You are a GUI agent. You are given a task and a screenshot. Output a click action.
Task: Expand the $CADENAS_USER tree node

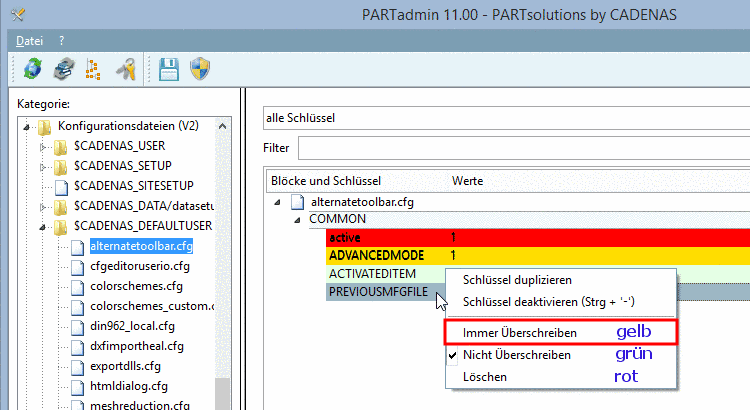[x=43, y=147]
